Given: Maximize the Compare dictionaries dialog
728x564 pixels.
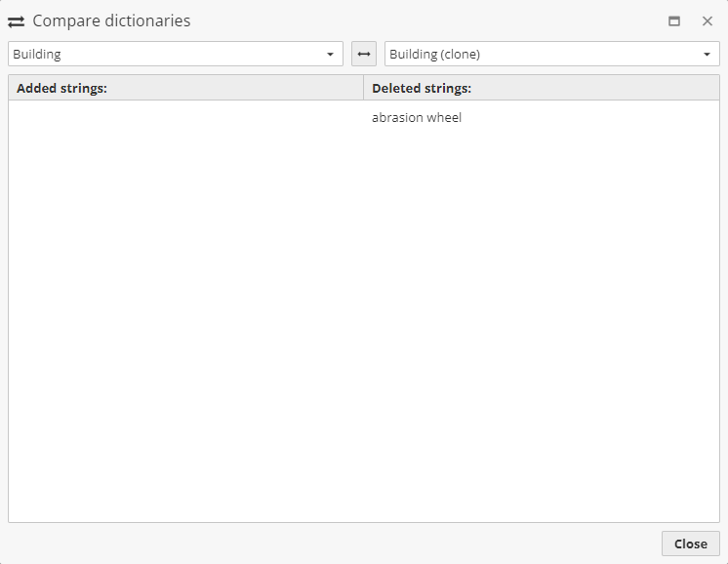Looking at the screenshot, I should 673,20.
